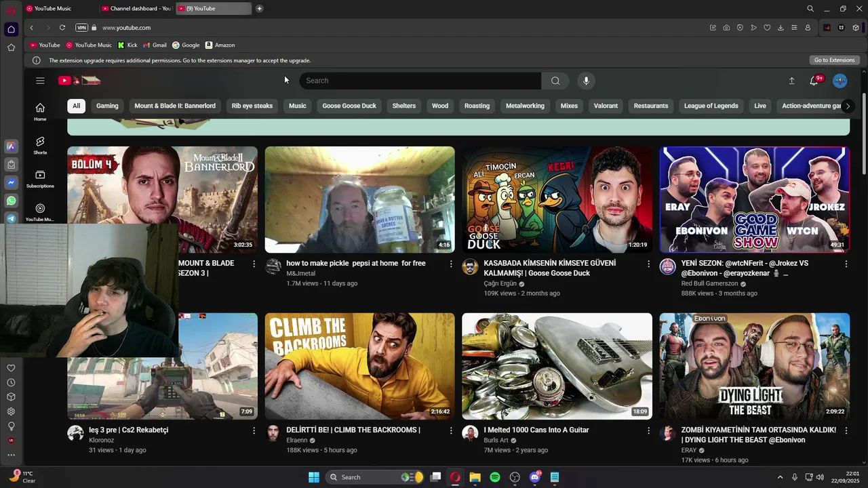Screen dimensions: 868x488
Task: Open YouTube notifications bell
Action: tap(814, 81)
